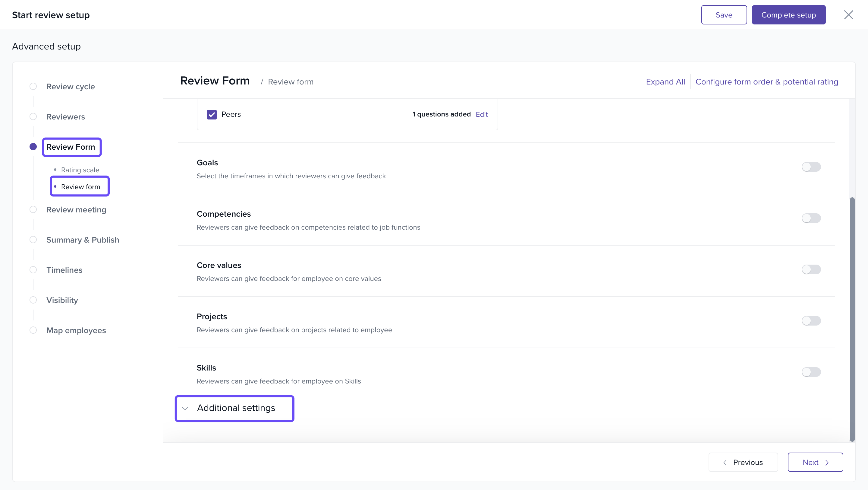Click the left arrow on Previous button

click(725, 462)
